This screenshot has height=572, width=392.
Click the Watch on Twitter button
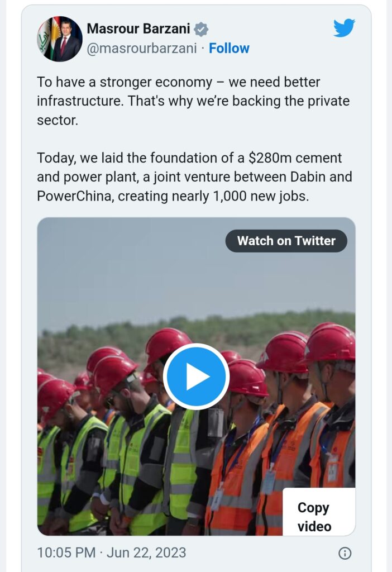286,241
